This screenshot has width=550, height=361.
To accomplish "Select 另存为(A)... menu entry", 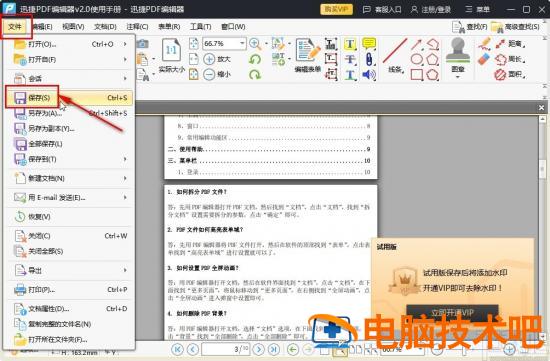I will (69, 113).
